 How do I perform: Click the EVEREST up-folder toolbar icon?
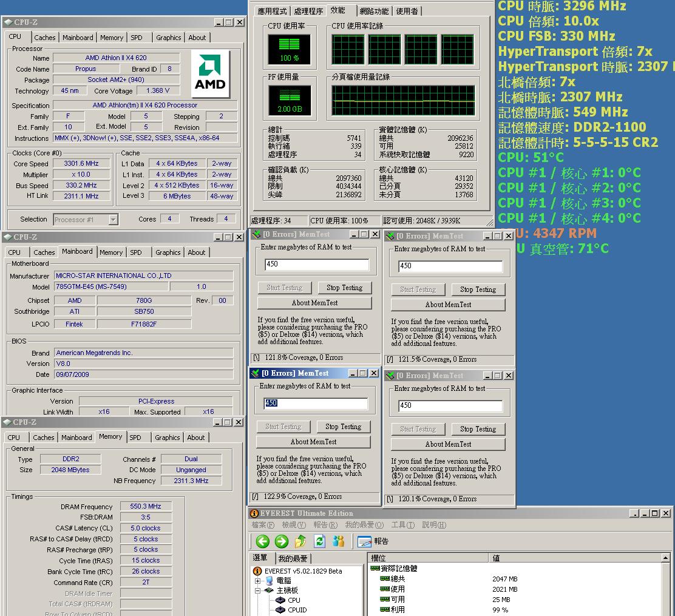click(x=300, y=541)
